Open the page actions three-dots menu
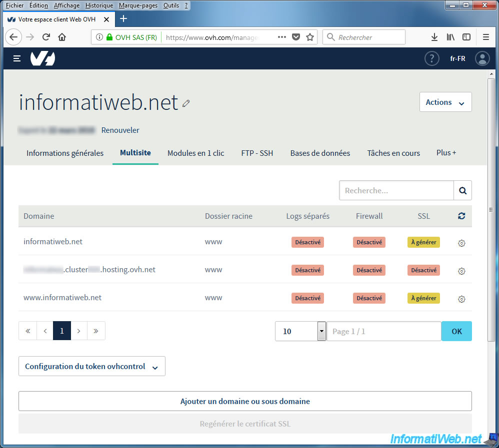The image size is (499, 448). click(x=281, y=37)
